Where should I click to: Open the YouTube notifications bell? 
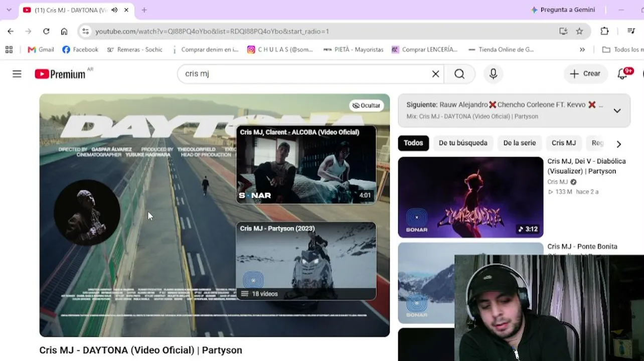[x=622, y=74]
